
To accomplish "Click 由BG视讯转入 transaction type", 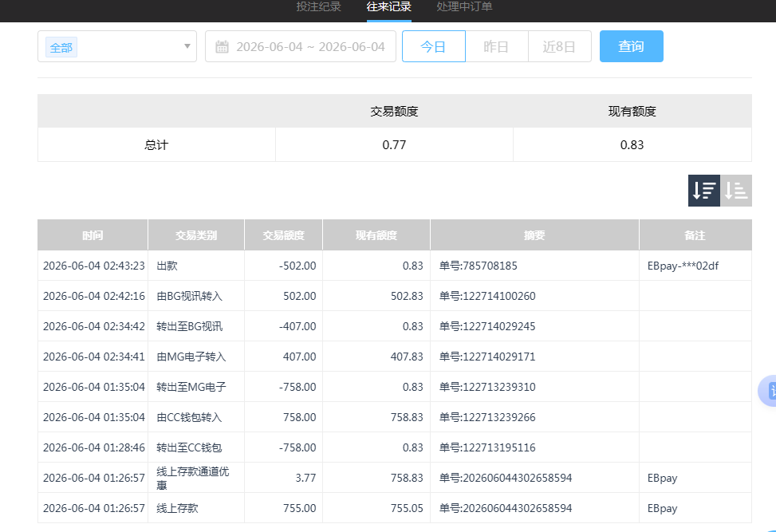I will pyautogui.click(x=190, y=296).
